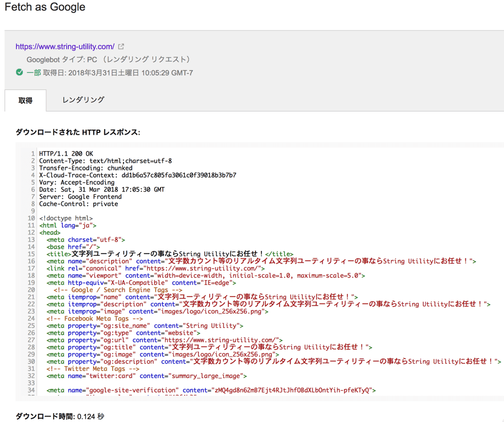Image resolution: width=504 pixels, height=422 pixels.
Task: Click the Facebook Meta Tags comment
Action: tap(94, 318)
